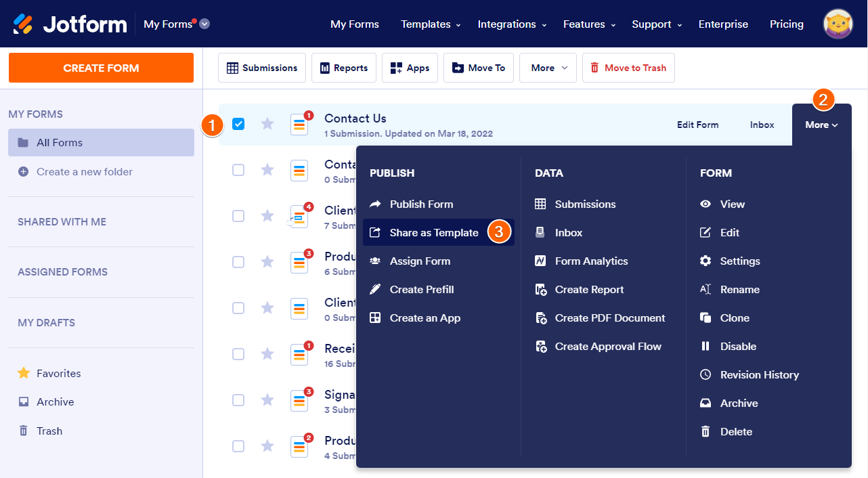
Task: Click the Assign Form people icon
Action: click(x=375, y=261)
